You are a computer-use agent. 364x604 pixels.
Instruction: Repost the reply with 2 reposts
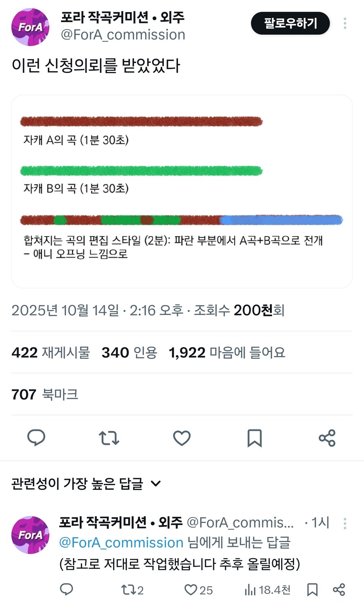tap(132, 590)
